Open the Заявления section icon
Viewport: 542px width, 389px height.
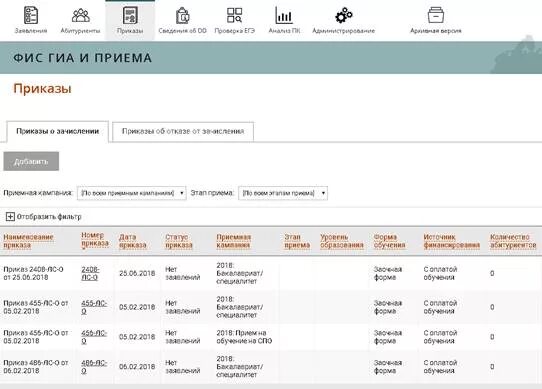click(x=31, y=15)
